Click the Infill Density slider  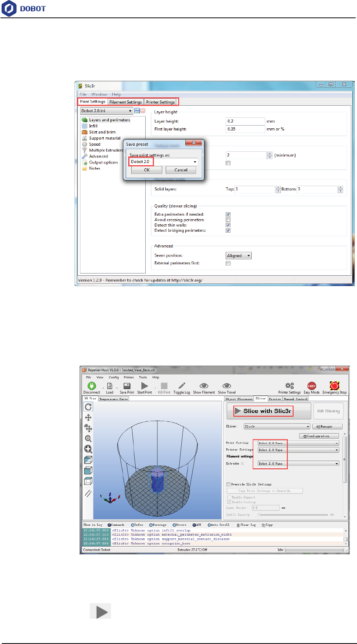click(x=292, y=515)
